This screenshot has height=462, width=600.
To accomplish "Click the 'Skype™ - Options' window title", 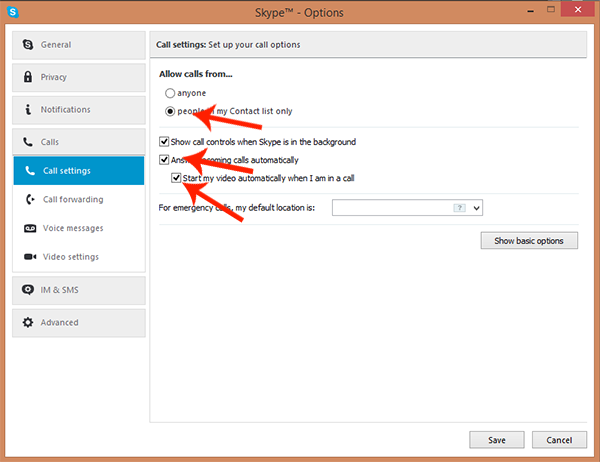I will pyautogui.click(x=299, y=13).
